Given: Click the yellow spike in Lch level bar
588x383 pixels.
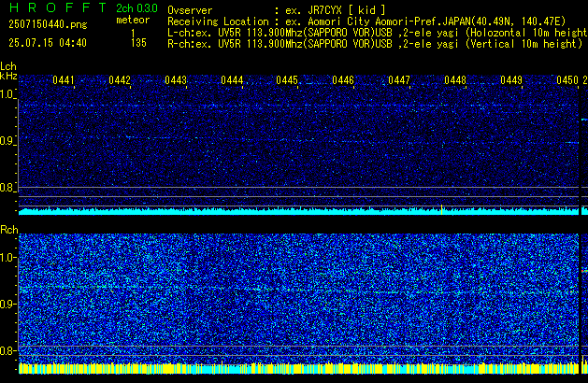Looking at the screenshot, I should click(x=442, y=209).
